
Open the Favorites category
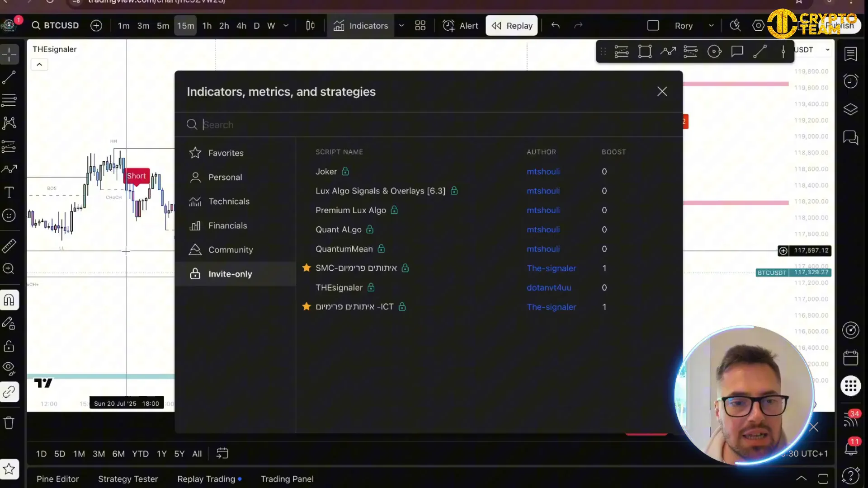pyautogui.click(x=235, y=153)
